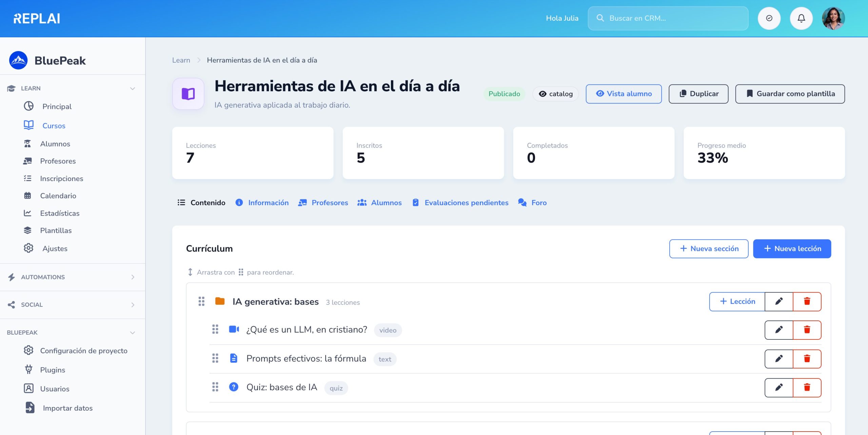868x435 pixels.
Task: Click the Lecciones stat card
Action: click(253, 153)
